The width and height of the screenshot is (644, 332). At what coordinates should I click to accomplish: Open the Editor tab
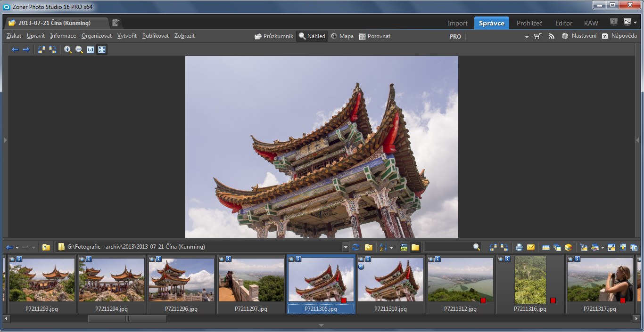tap(564, 23)
